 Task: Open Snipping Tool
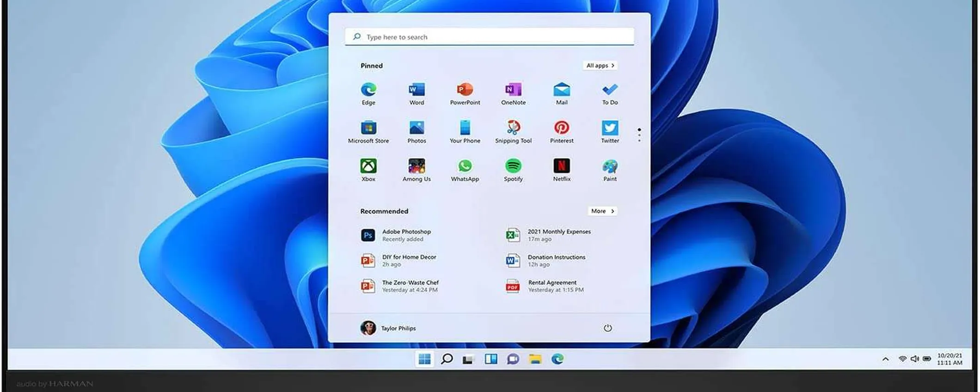[513, 132]
